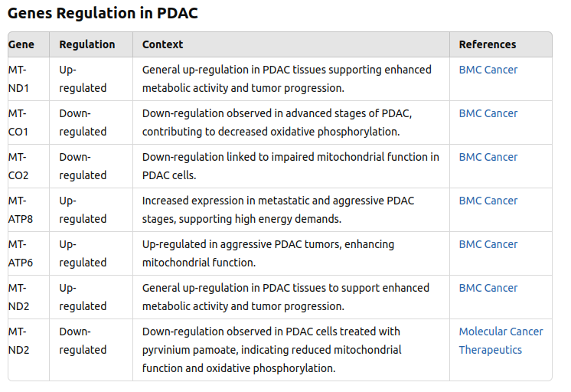Viewport: 571px width, 392px height.
Task: Click the MT-ATP8 gene cell
Action: coord(21,210)
